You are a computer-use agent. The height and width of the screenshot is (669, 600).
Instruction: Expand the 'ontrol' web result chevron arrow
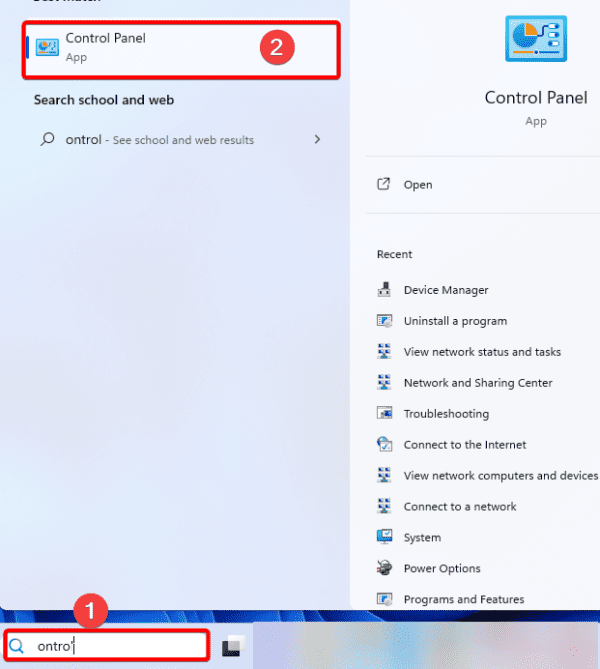[317, 140]
